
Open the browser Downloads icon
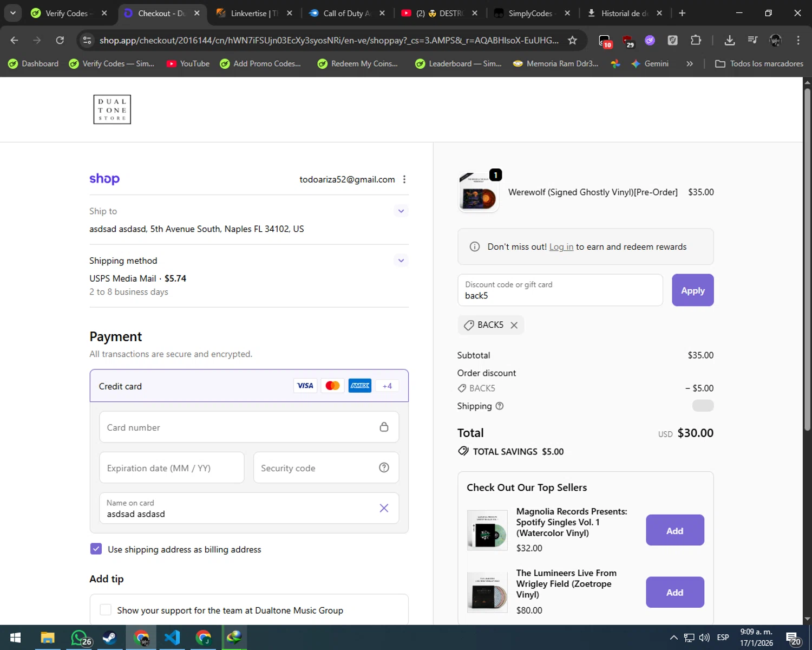(730, 40)
